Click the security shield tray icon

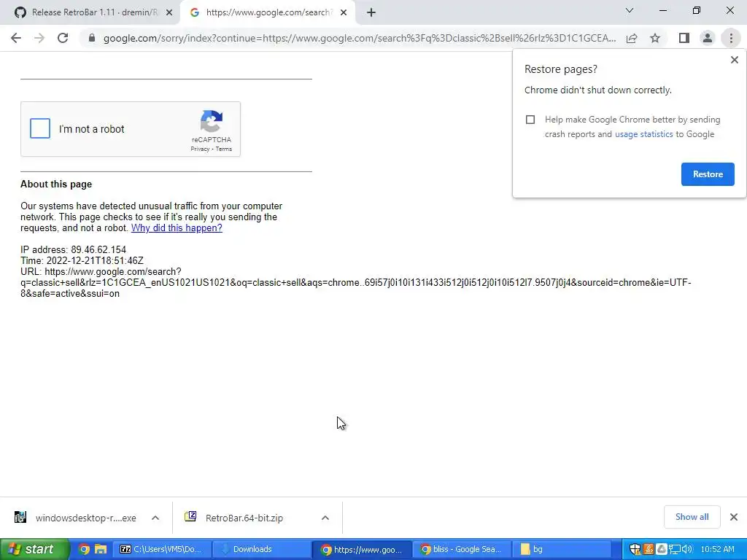pos(635,549)
